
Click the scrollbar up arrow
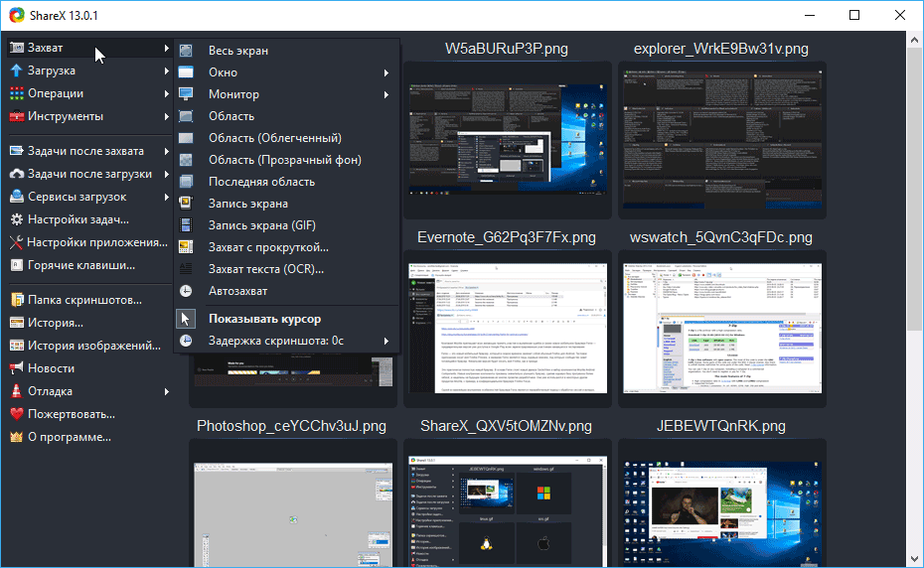915,40
